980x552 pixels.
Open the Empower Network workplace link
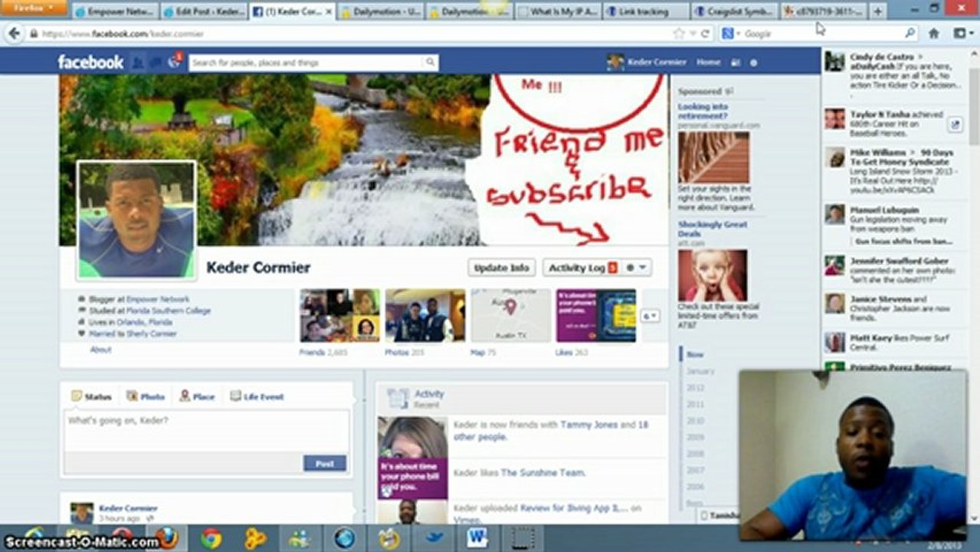pos(158,299)
